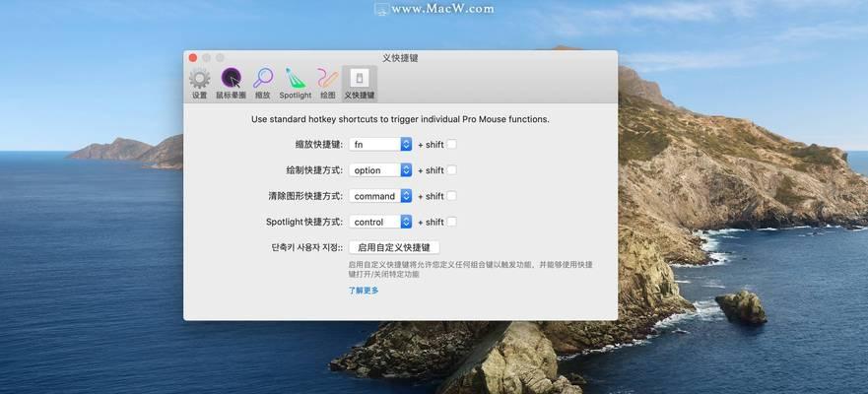Enable shift for Spotlight快捷方式
The image size is (868, 394).
[451, 222]
